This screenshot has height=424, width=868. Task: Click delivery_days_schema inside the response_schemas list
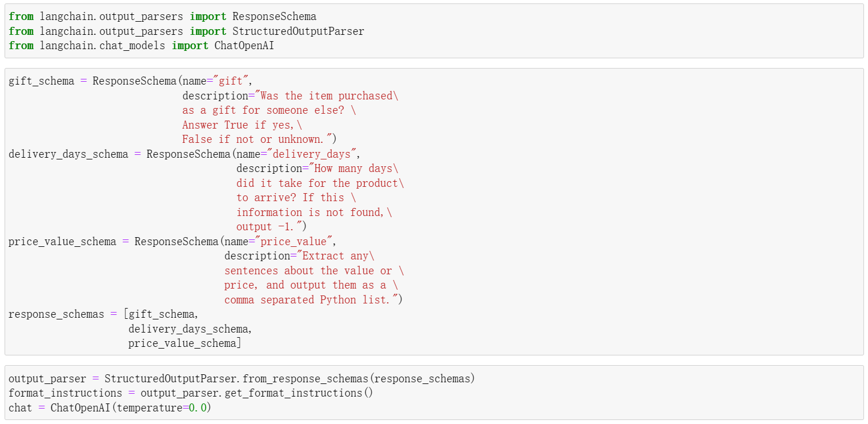(189, 329)
